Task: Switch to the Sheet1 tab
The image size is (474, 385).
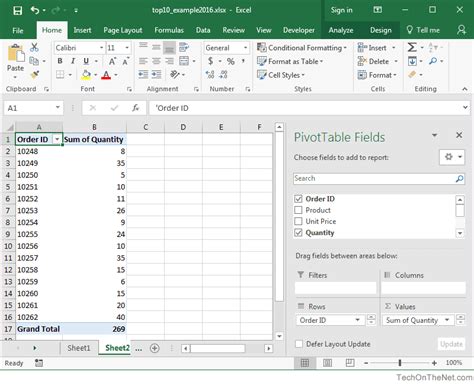Action: [x=79, y=348]
